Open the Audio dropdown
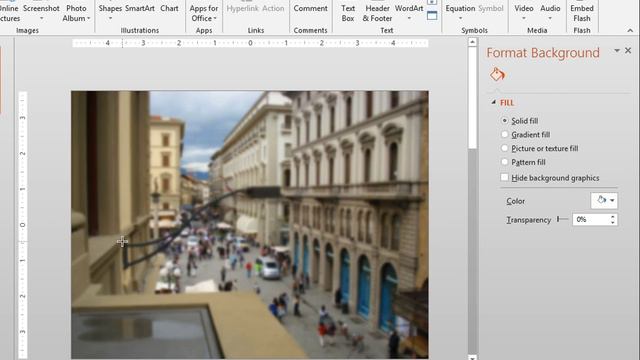 [x=550, y=13]
